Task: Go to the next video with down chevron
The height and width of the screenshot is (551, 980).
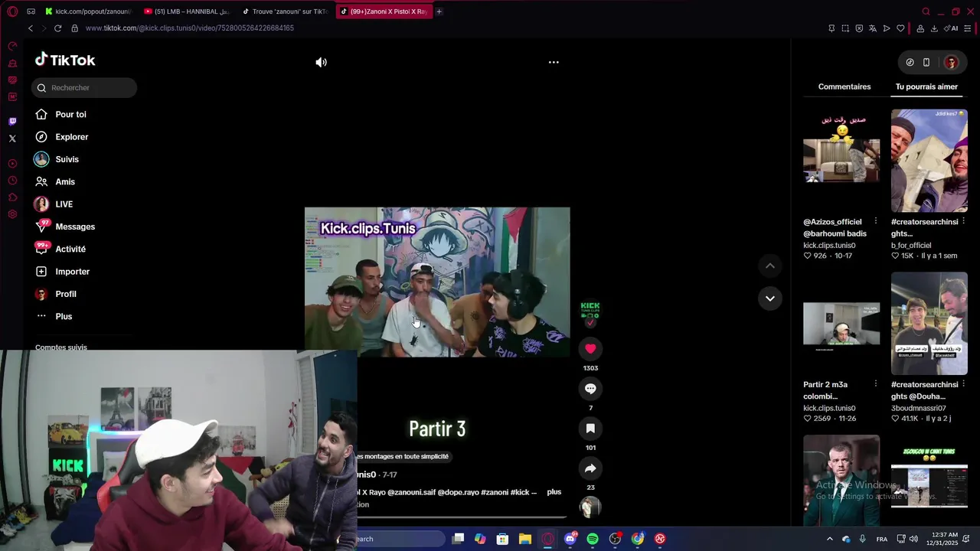Action: [x=770, y=298]
